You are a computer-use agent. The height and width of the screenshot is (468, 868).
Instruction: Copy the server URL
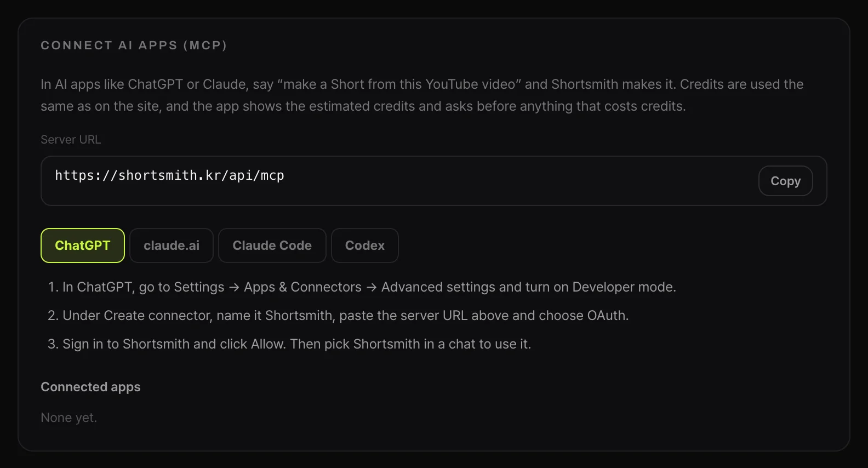(785, 181)
